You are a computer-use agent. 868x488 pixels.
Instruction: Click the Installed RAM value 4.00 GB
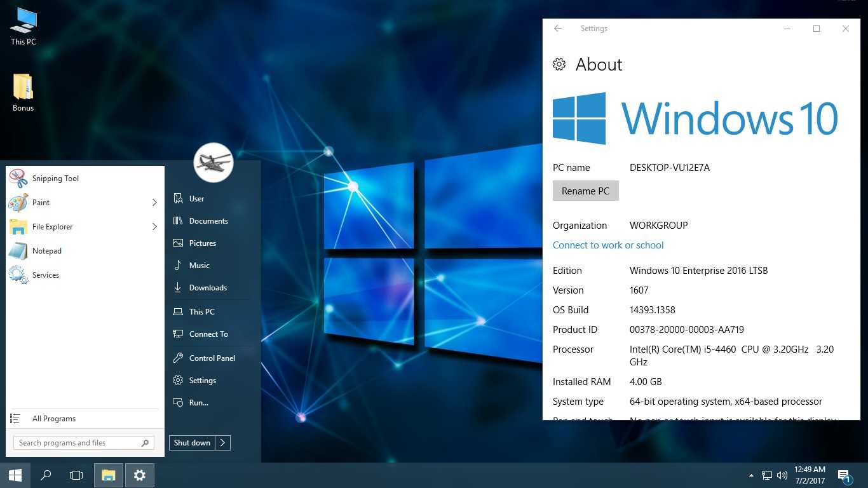pos(646,382)
